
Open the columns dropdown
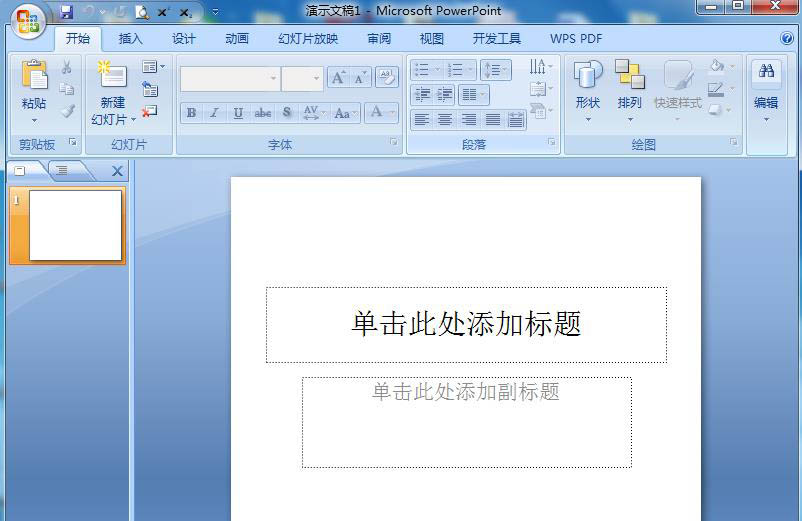click(x=474, y=95)
